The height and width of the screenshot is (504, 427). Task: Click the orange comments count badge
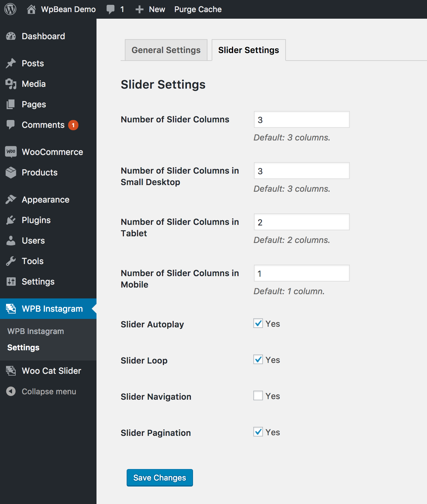click(x=73, y=125)
